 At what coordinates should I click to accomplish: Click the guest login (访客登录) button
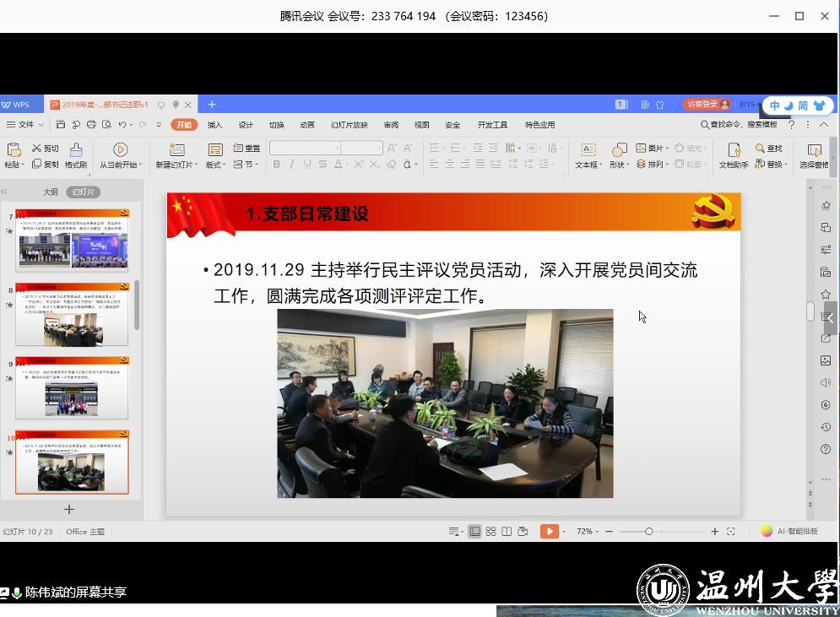pos(707,105)
